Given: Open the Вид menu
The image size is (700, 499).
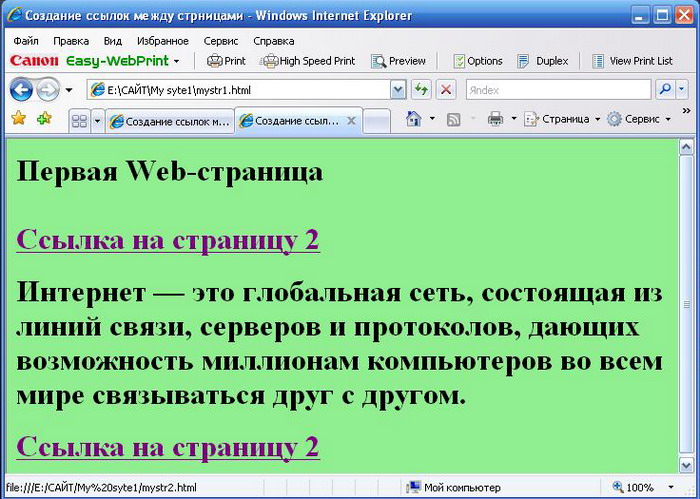Looking at the screenshot, I should click(x=112, y=41).
